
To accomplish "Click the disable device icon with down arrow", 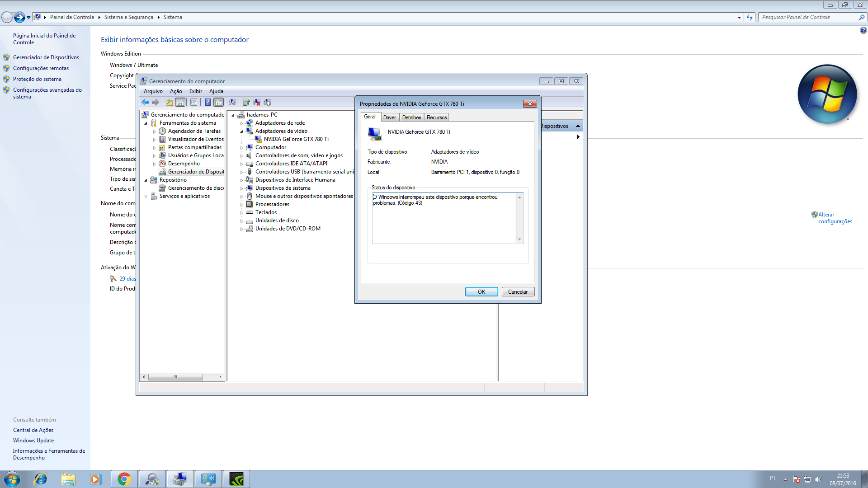I will pyautogui.click(x=267, y=103).
